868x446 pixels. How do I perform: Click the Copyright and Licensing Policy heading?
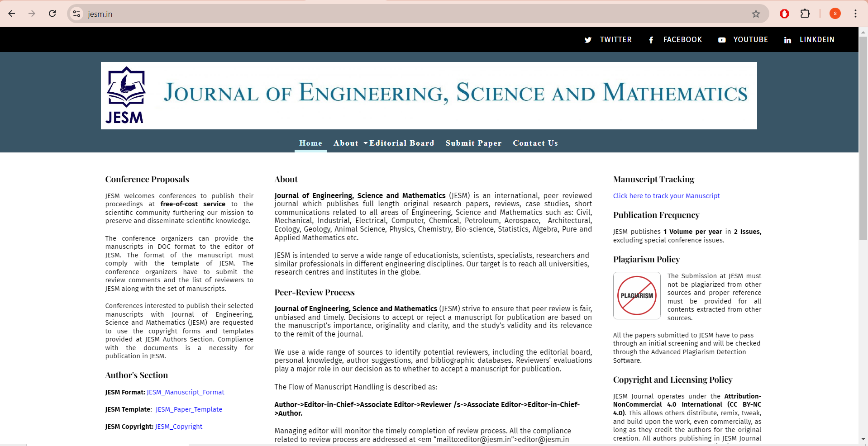(x=672, y=380)
